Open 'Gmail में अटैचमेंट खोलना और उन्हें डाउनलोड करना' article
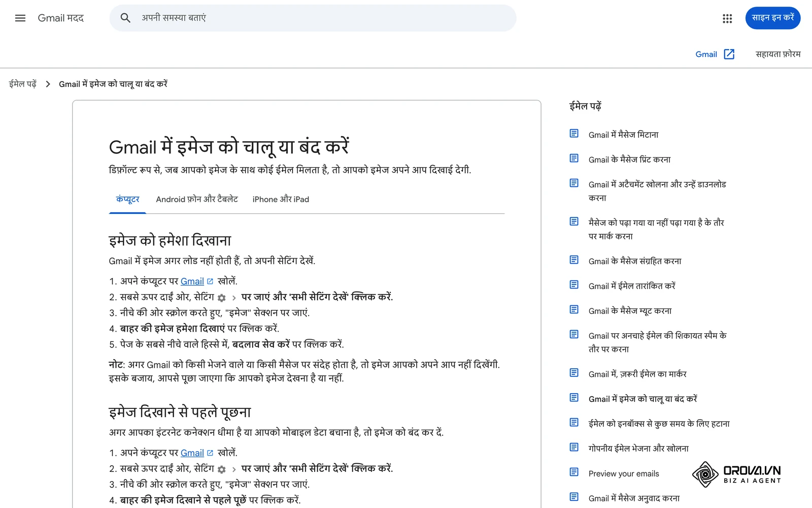The image size is (812, 508). (x=657, y=191)
